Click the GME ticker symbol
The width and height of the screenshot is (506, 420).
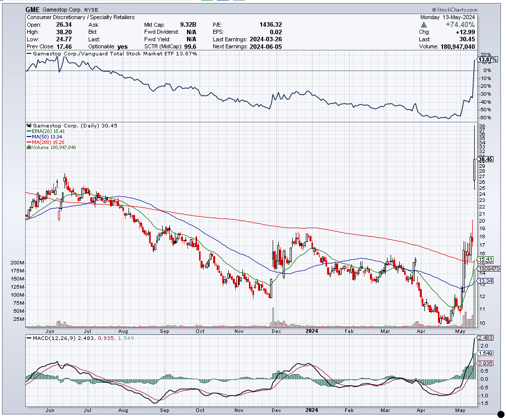tap(33, 10)
